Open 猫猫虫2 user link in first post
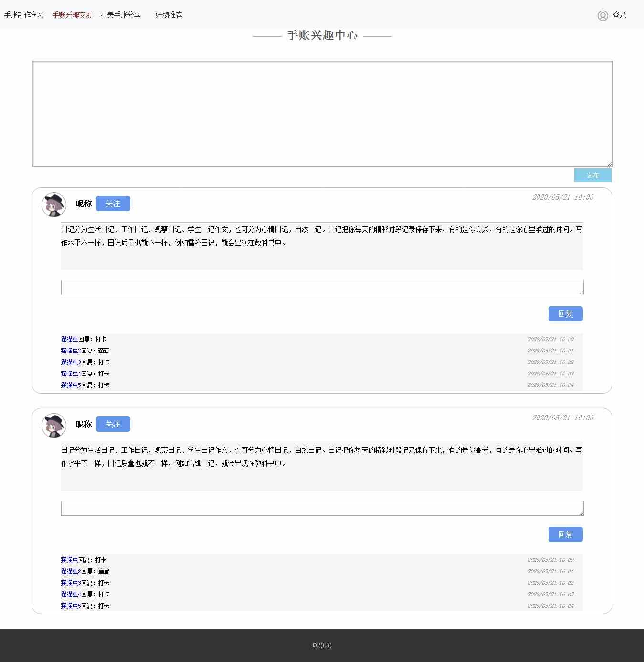The image size is (644, 662). click(71, 351)
